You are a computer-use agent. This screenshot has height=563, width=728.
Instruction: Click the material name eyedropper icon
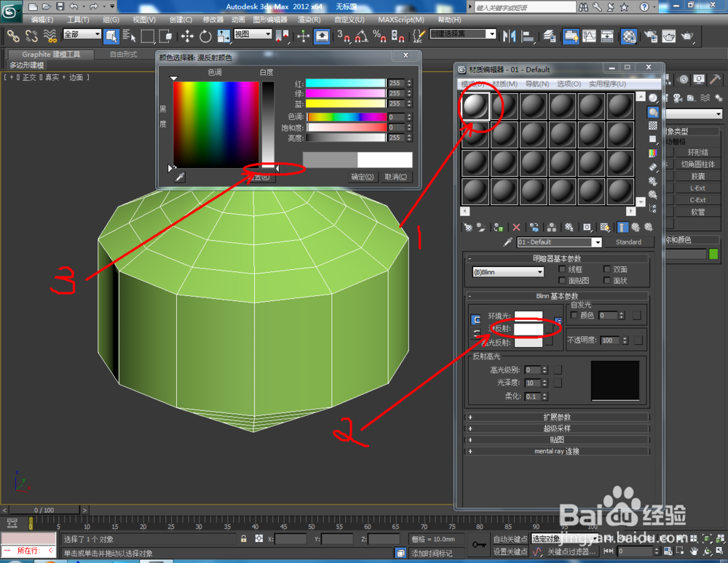(508, 242)
